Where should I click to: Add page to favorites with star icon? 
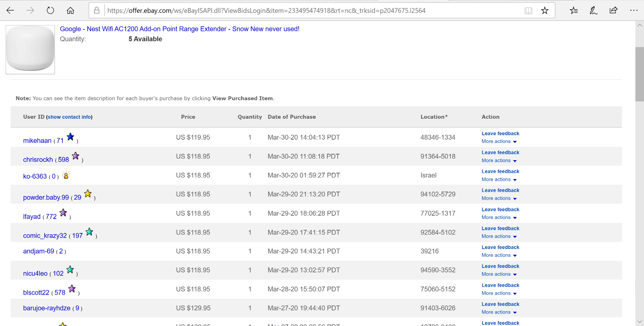tap(545, 10)
